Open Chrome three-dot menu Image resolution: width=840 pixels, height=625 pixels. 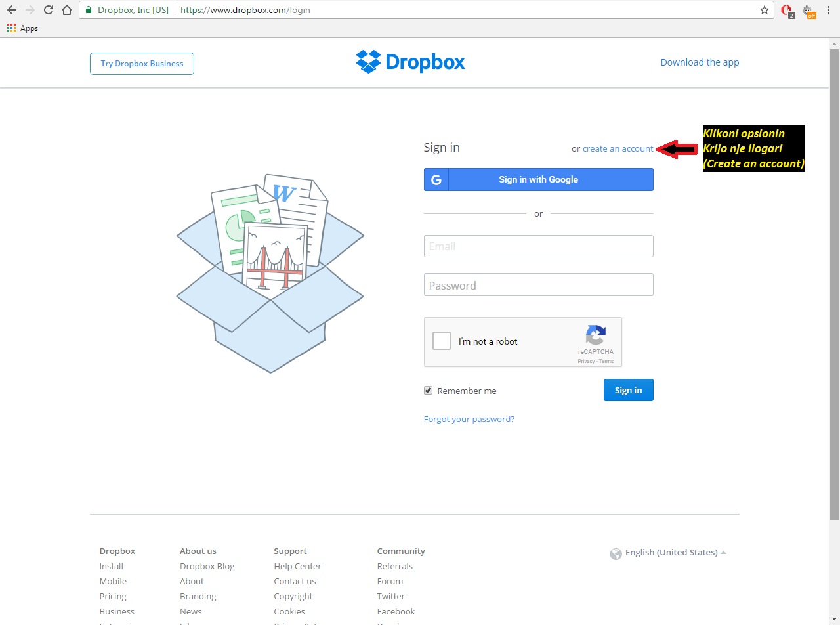[828, 10]
